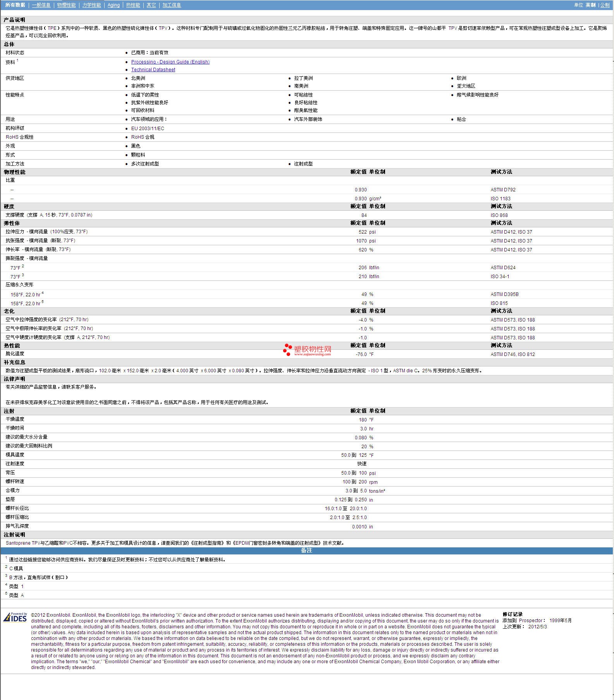Viewport: 614px width, 700px height.
Task: Click the 总体 section header
Action: point(9,44)
